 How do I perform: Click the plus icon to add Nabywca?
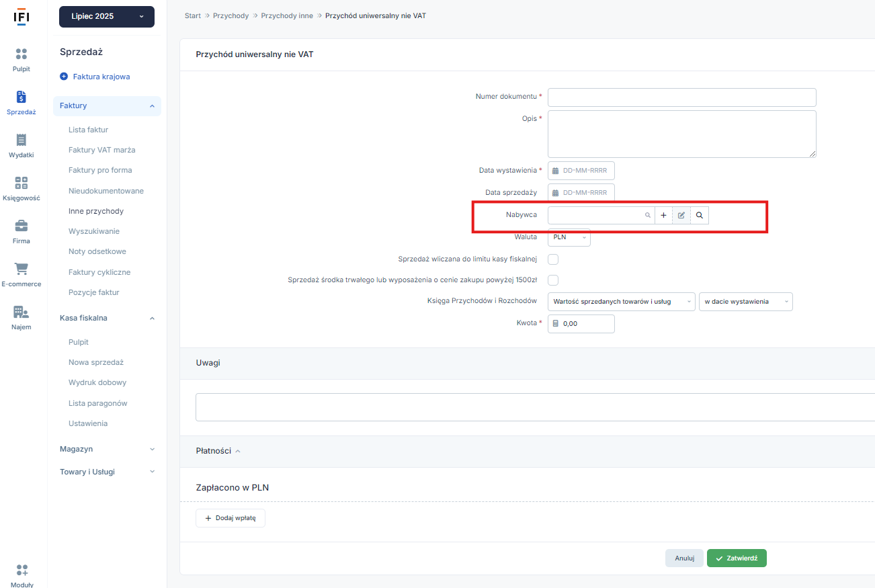pyautogui.click(x=663, y=215)
